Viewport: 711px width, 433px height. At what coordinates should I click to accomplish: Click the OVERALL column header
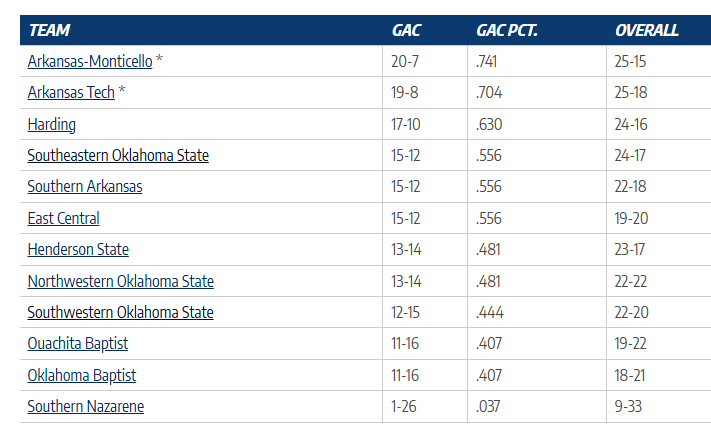coord(646,30)
